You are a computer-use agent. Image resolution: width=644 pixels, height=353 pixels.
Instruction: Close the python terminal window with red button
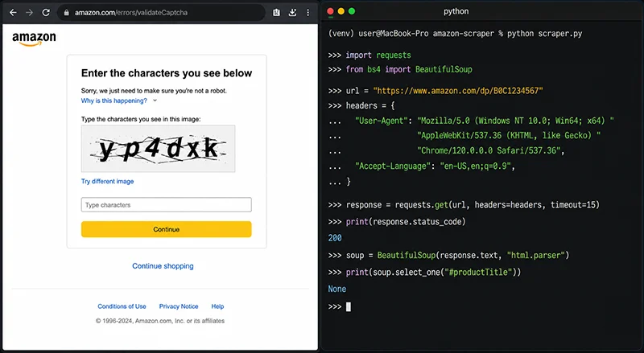tap(330, 11)
